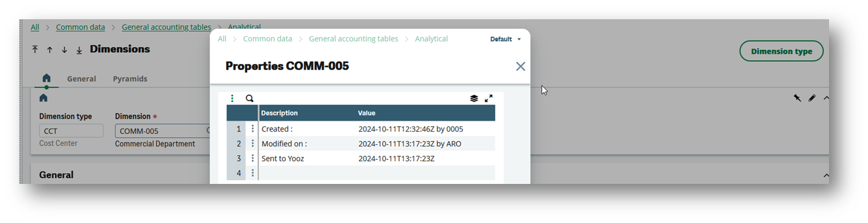Expand the table to full screen
Viewport: 868px width, 223px height.
pos(488,99)
